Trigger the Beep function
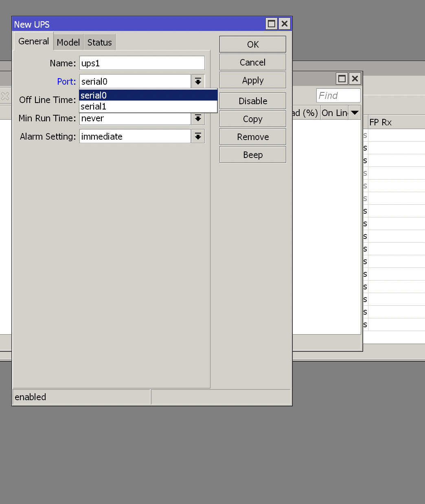Viewport: 425px width, 504px height. click(x=252, y=154)
